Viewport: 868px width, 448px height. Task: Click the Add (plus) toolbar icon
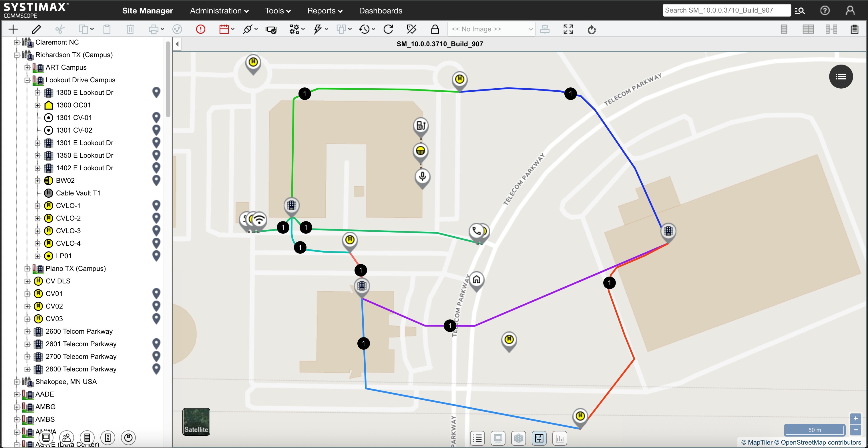click(13, 29)
